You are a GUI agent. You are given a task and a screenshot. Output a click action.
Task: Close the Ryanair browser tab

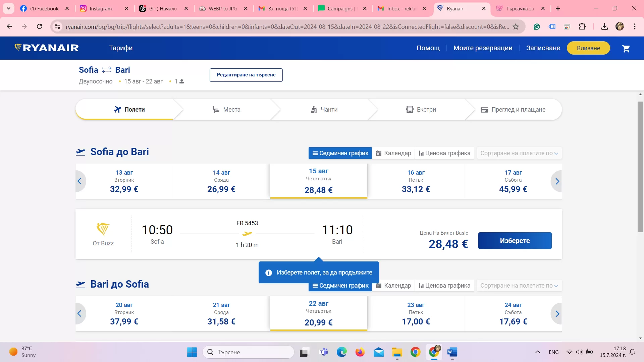pyautogui.click(x=484, y=8)
